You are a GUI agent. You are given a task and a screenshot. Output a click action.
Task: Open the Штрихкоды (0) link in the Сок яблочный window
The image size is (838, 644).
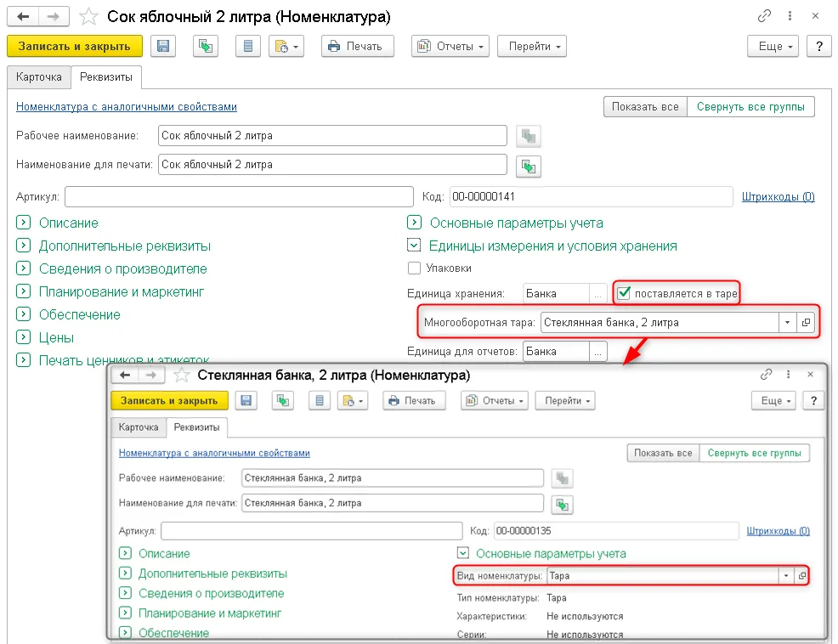point(779,196)
